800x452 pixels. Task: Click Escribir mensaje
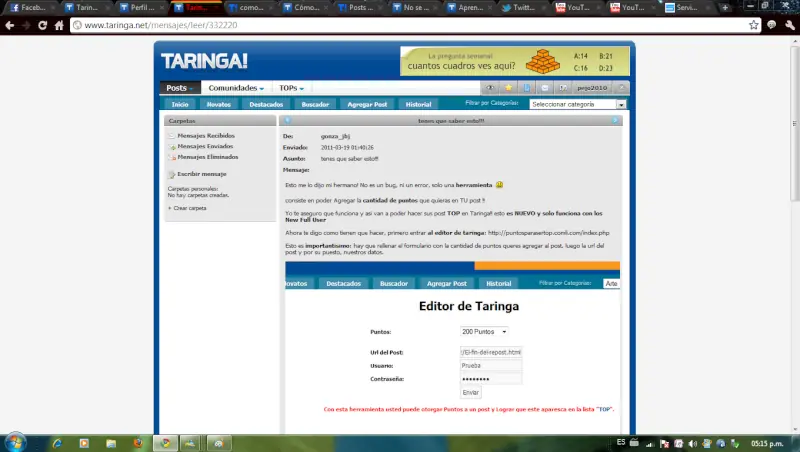point(202,174)
